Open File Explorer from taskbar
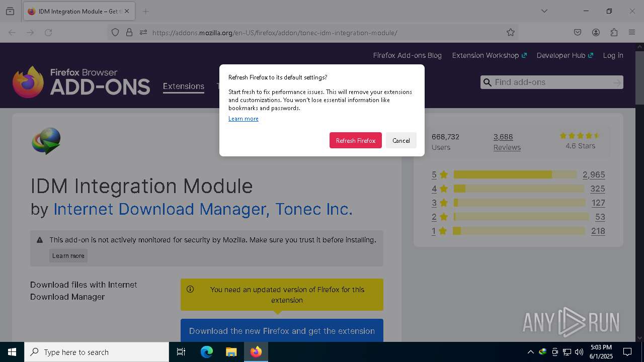 coord(231,352)
